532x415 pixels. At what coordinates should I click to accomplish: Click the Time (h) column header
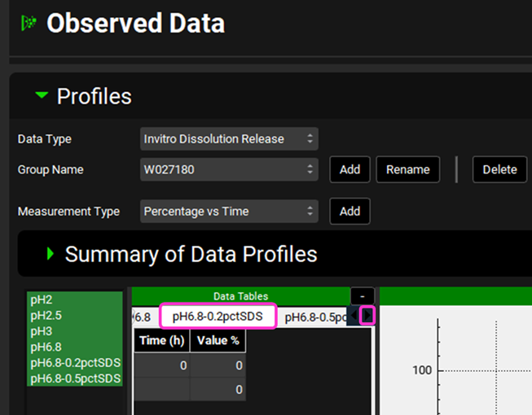click(162, 340)
